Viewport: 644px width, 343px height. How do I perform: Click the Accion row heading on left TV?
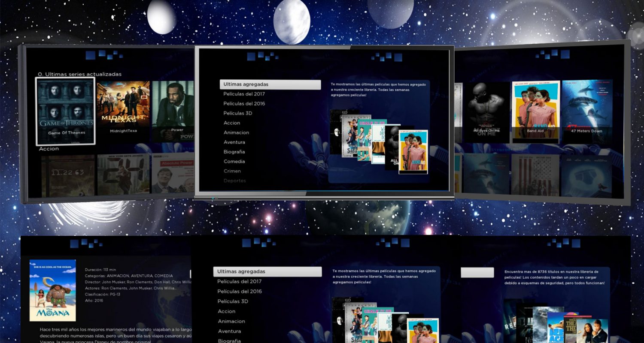point(49,149)
